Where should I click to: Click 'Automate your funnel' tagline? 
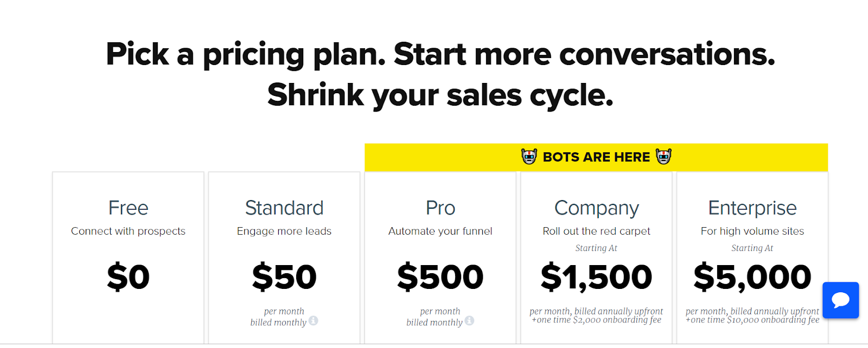click(x=441, y=231)
